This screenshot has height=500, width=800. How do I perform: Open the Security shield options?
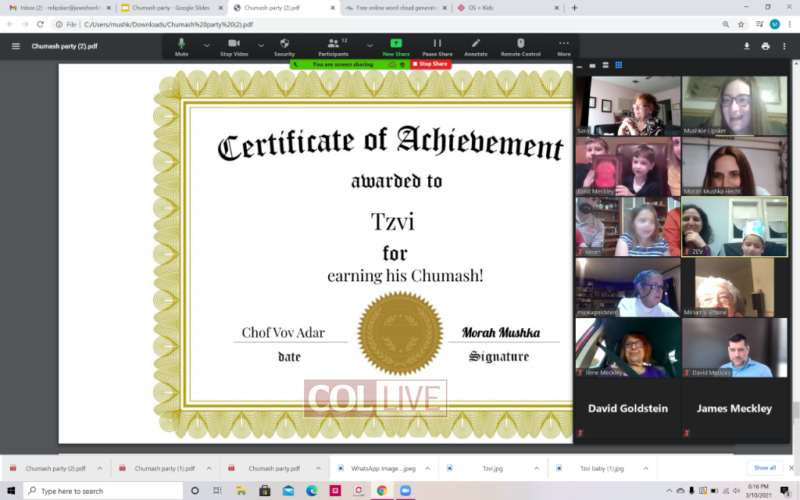284,46
